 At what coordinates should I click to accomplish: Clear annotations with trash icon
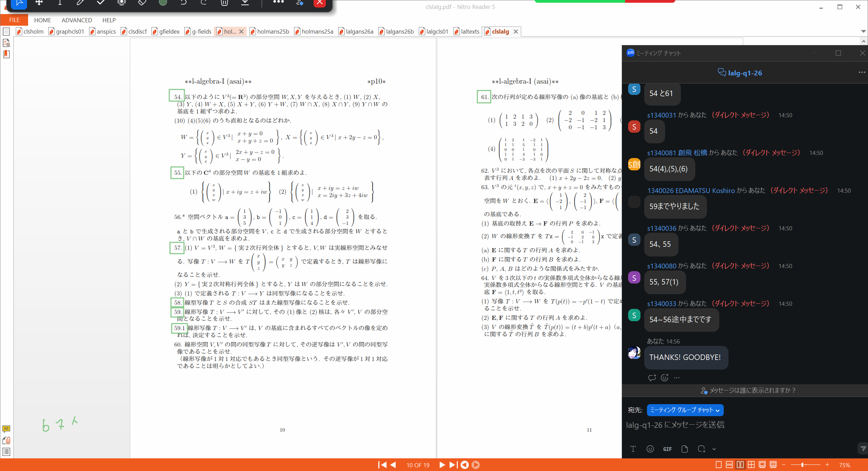[x=224, y=3]
